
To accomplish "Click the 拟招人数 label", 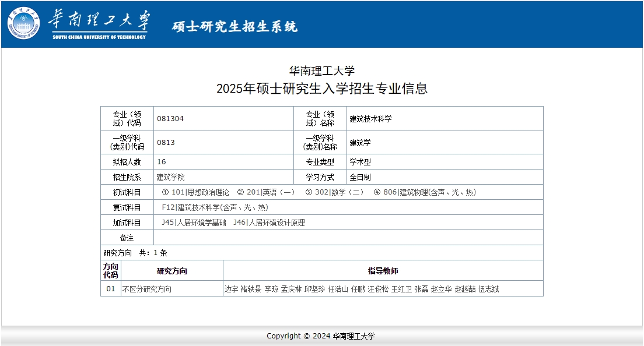I will 127,162.
